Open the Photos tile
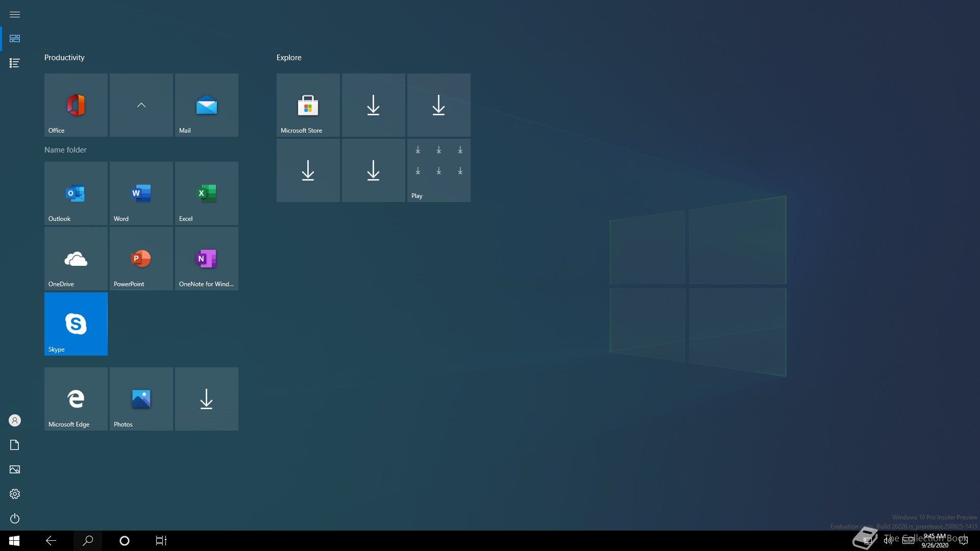This screenshot has height=551, width=980. [141, 398]
